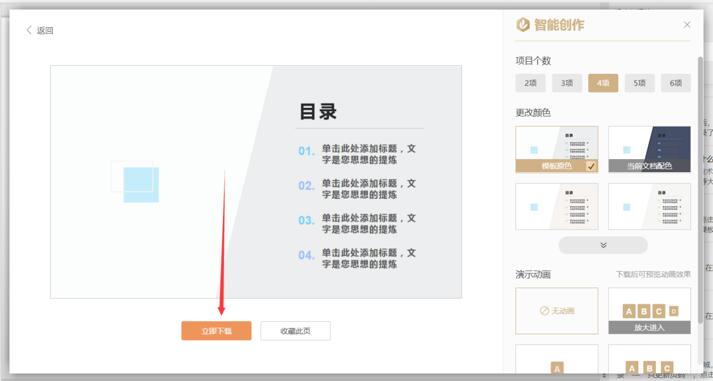Select the A B C animation thumbnail at bottom
This screenshot has width=713, height=381.
pyautogui.click(x=649, y=359)
